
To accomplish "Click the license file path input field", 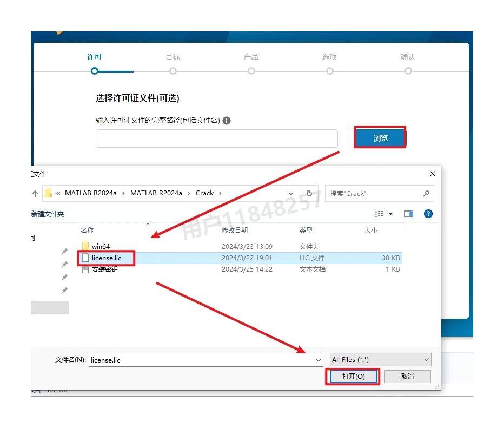I will pos(217,139).
